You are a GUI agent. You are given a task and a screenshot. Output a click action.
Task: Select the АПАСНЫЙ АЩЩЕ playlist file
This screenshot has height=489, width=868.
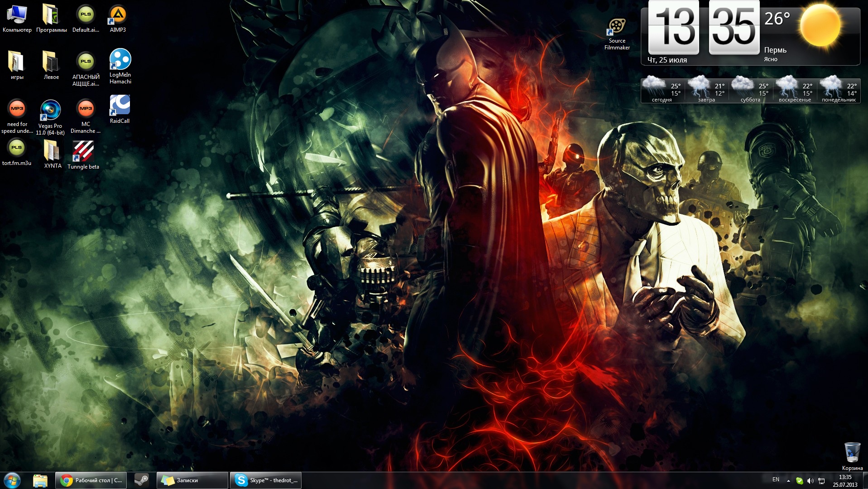tap(86, 69)
